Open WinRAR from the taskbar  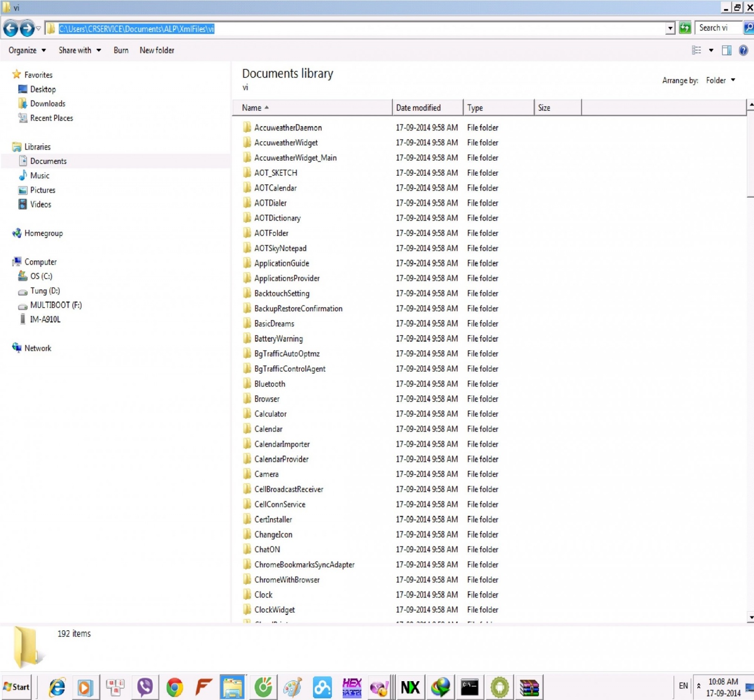pos(529,687)
